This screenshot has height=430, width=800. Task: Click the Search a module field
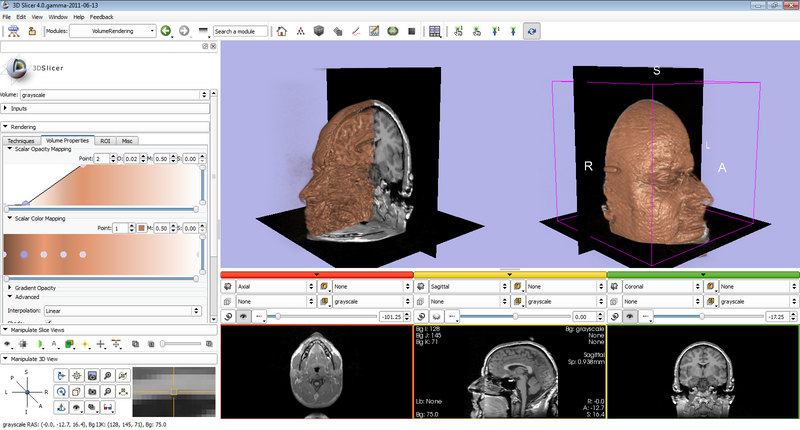tap(240, 31)
